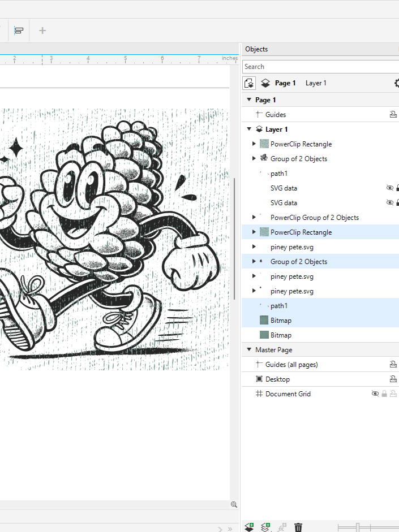Delete selected object with trash icon
The width and height of the screenshot is (399, 532).
[298, 527]
